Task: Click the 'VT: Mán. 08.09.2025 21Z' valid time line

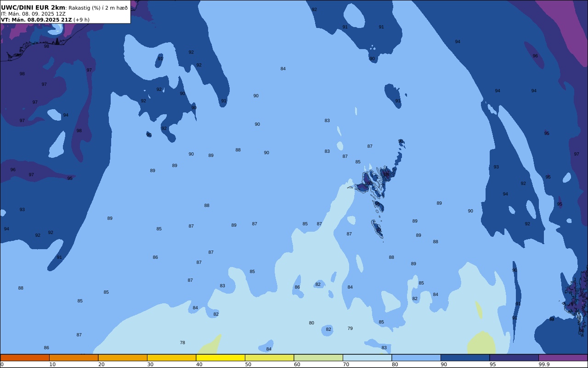Action: click(36, 20)
